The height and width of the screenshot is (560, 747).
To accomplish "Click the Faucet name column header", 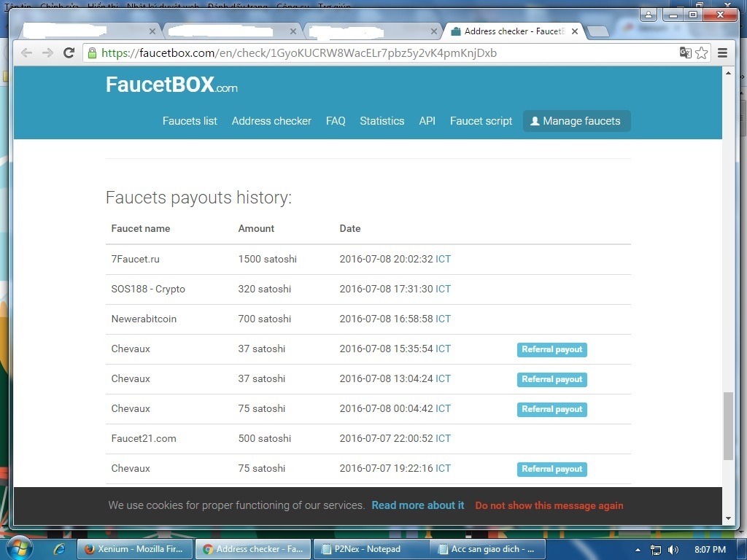I will [x=141, y=228].
